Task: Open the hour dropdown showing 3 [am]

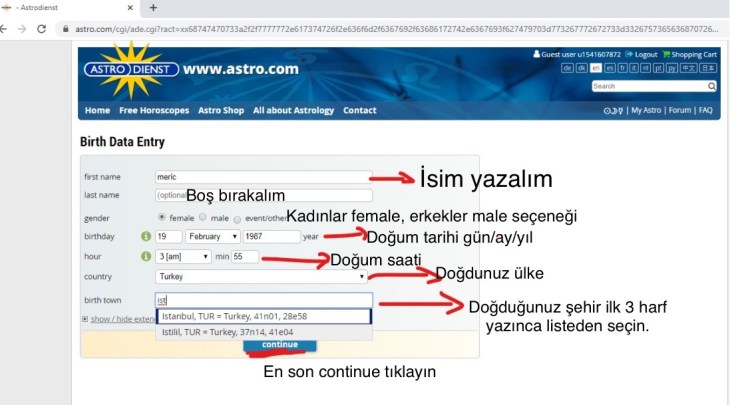Action: (183, 256)
